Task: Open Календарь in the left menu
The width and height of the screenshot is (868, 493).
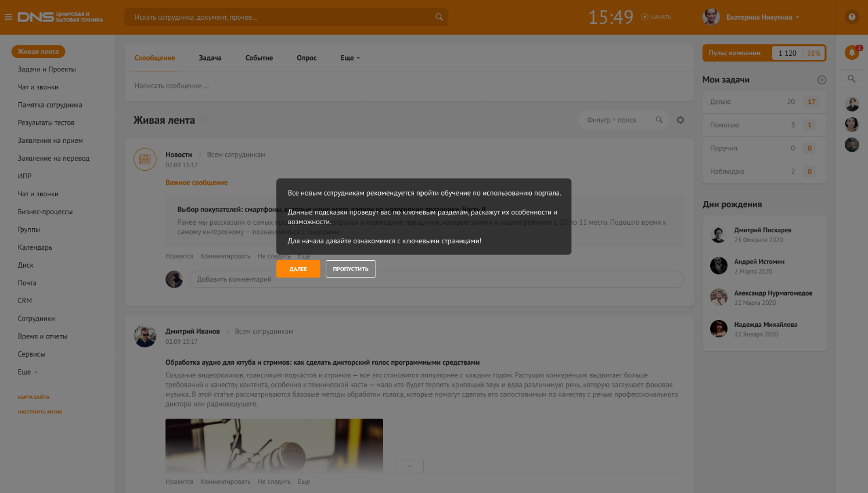Action: (x=35, y=247)
